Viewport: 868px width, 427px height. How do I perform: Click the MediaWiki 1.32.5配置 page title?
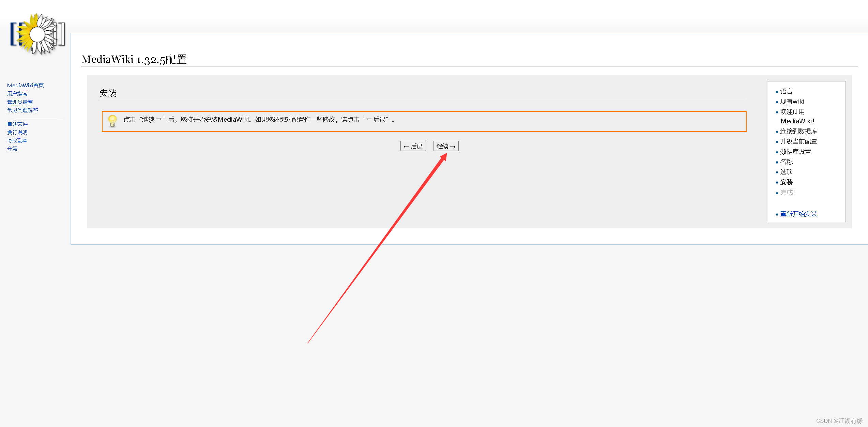click(134, 59)
